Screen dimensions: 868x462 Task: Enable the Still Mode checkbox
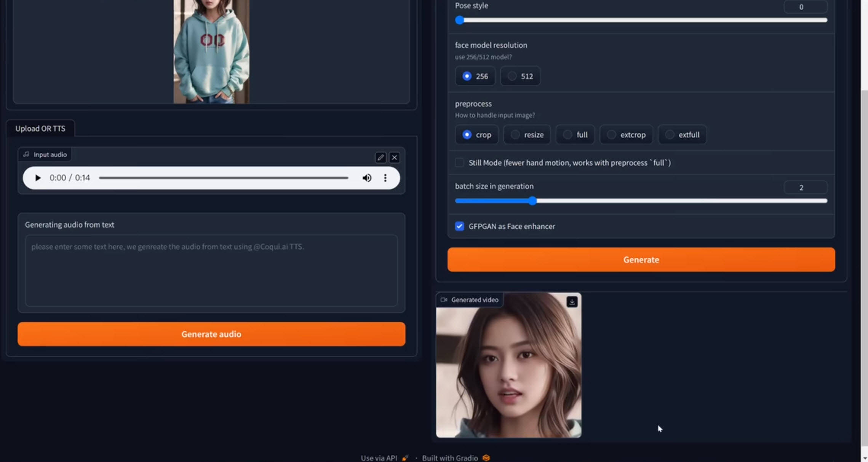pyautogui.click(x=460, y=163)
